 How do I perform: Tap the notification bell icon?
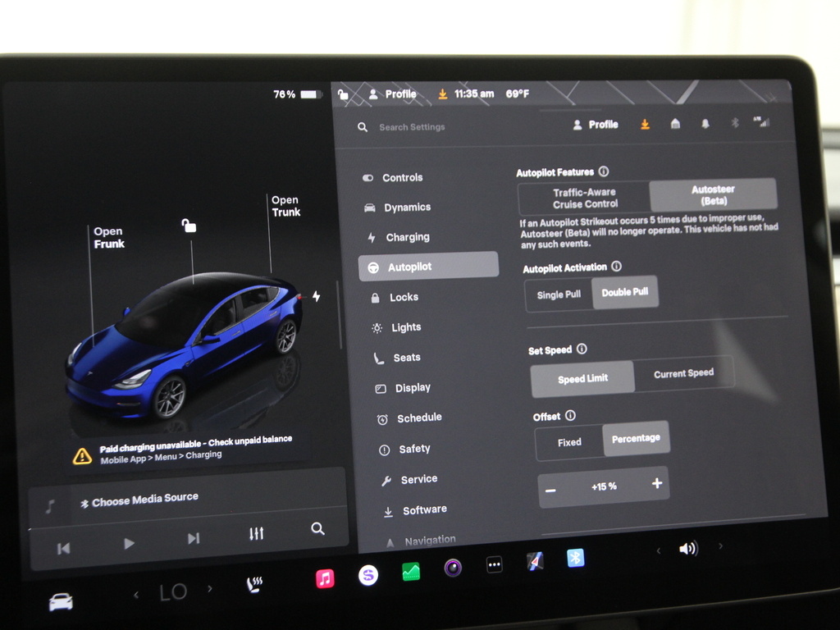point(705,124)
